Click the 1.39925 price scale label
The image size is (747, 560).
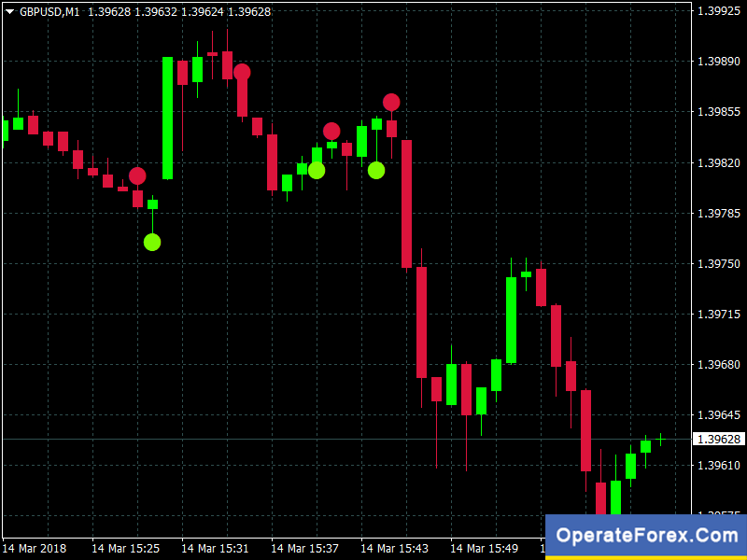pos(717,11)
